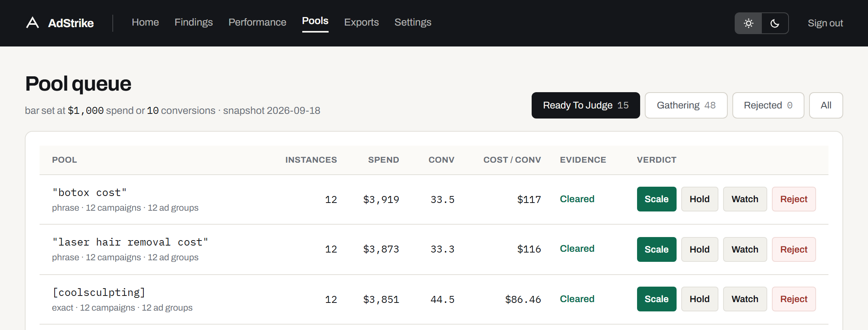
Task: Watch the "botox cost" pool
Action: [745, 199]
